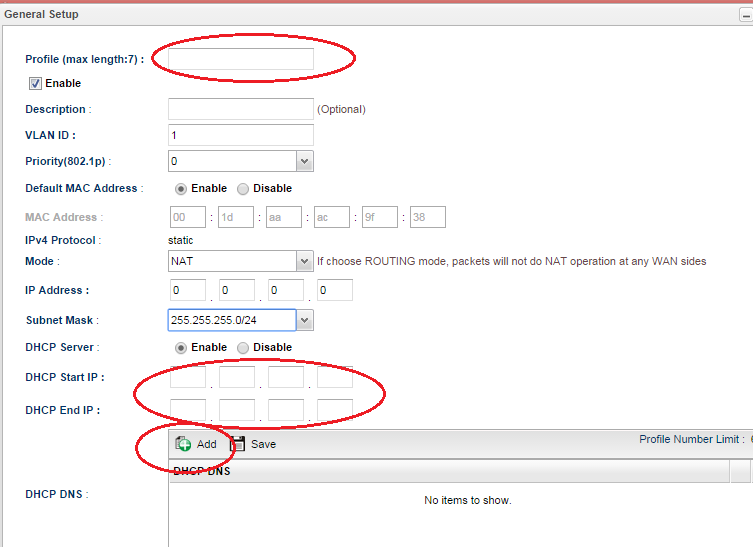Image resolution: width=753 pixels, height=547 pixels.
Task: Toggle the profile Enable checkbox
Action: (35, 84)
